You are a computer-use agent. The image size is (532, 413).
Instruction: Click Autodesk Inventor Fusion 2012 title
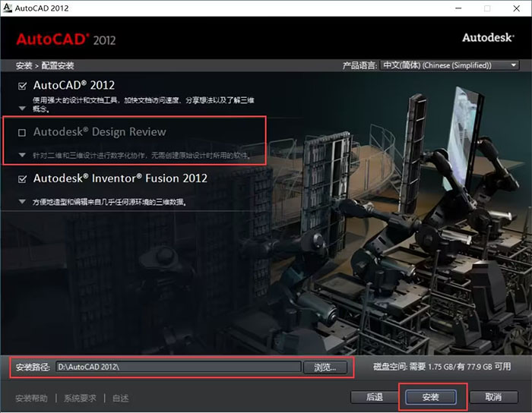pyautogui.click(x=120, y=178)
